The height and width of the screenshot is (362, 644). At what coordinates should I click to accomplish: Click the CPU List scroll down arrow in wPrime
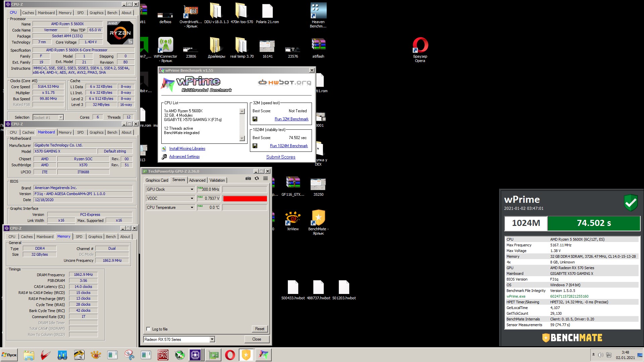242,138
